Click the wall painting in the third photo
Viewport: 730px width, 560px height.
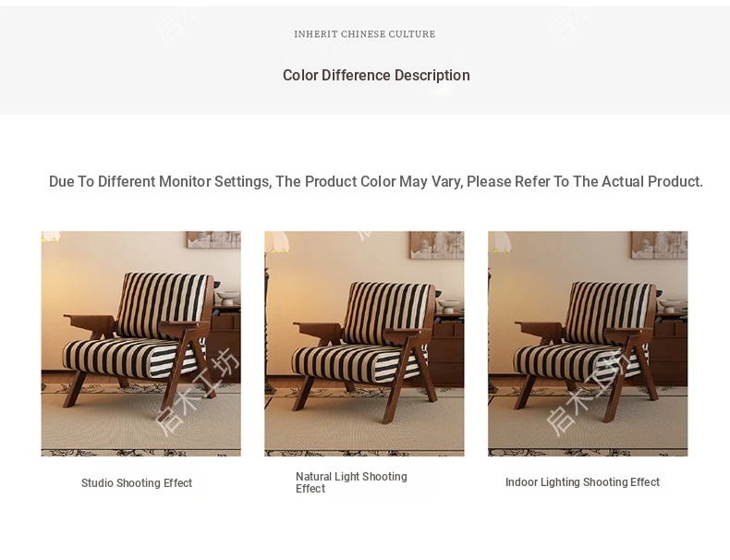coord(660,244)
